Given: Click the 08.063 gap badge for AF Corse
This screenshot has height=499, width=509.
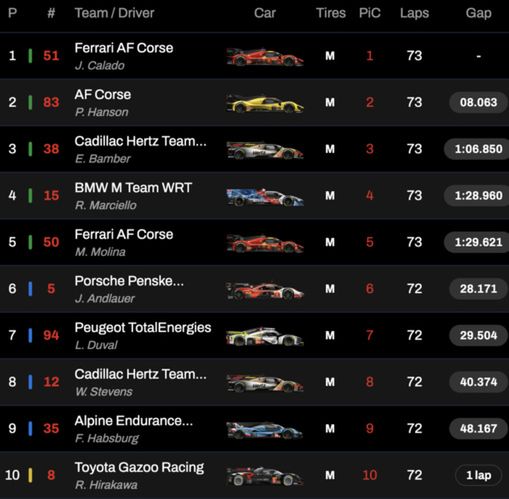Looking at the screenshot, I should (x=478, y=102).
